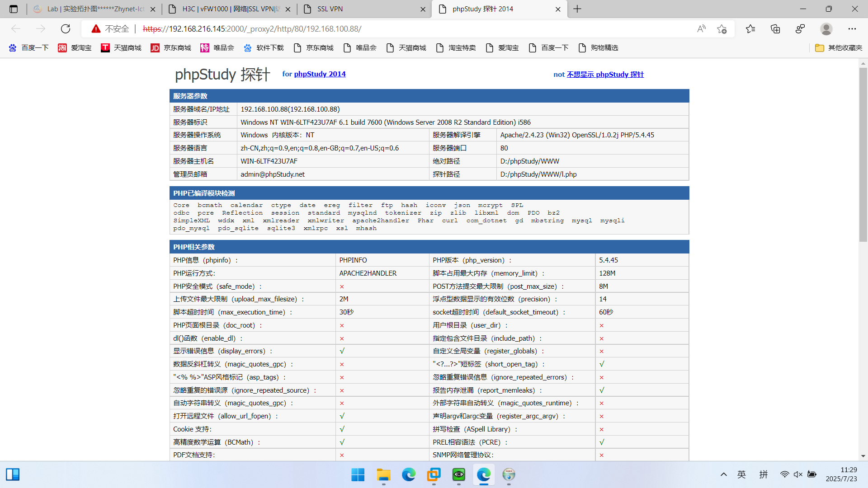Open the Wi-Fi network tray icon
The image size is (868, 488).
785,474
